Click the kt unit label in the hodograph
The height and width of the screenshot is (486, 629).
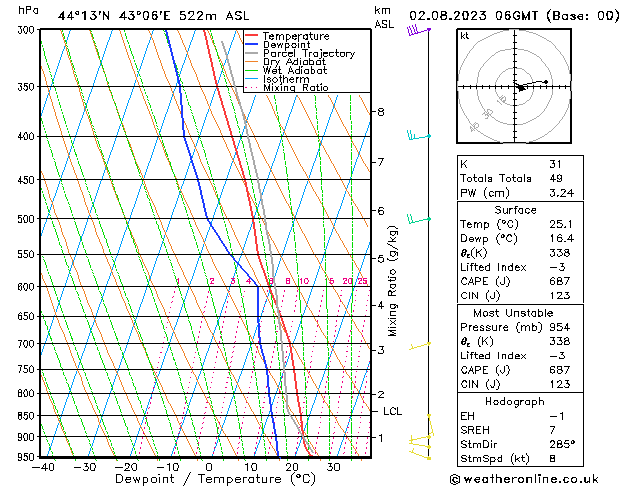(x=465, y=36)
